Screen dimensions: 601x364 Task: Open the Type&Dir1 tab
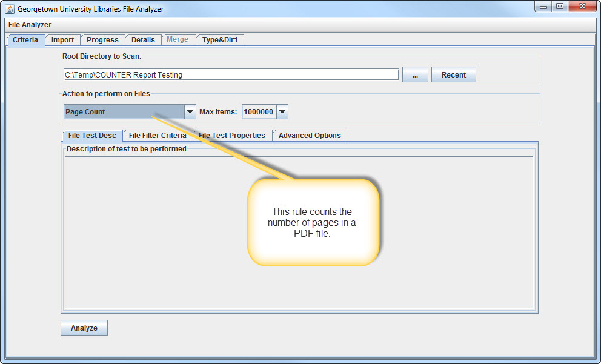tap(219, 40)
